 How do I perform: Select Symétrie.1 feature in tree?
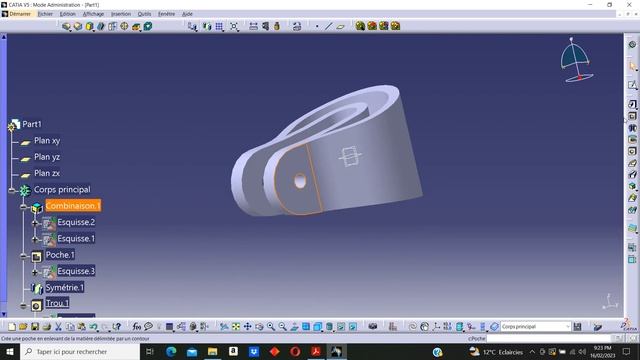64,287
